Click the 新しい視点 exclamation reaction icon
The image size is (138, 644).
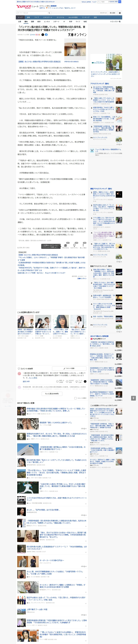click(83, 245)
